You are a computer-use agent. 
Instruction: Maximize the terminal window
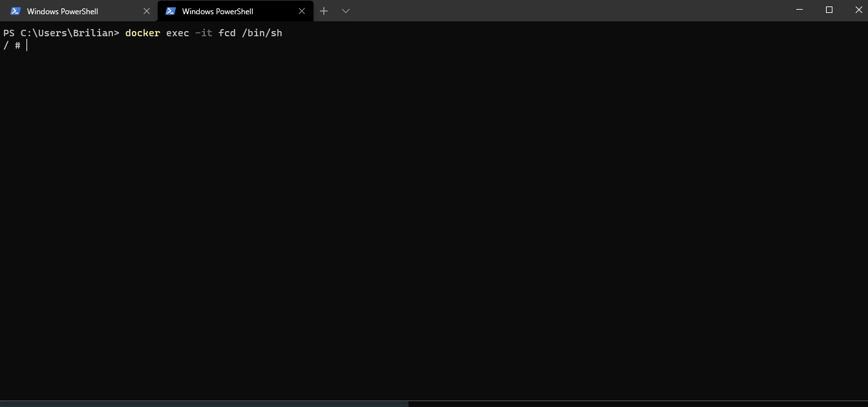click(x=829, y=10)
